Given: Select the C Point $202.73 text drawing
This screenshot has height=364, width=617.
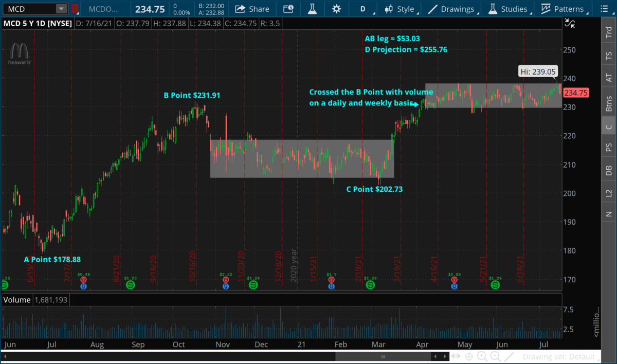Looking at the screenshot, I should [x=374, y=189].
